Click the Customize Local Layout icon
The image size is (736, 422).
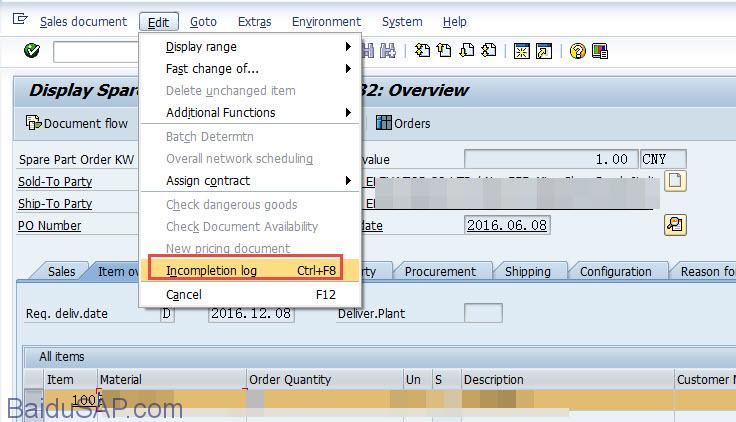(600, 51)
